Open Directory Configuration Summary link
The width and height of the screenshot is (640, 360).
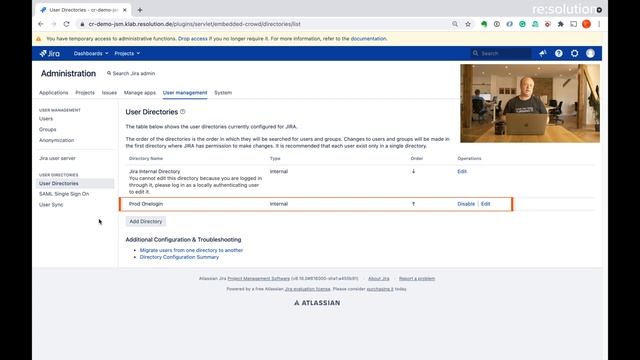point(179,257)
